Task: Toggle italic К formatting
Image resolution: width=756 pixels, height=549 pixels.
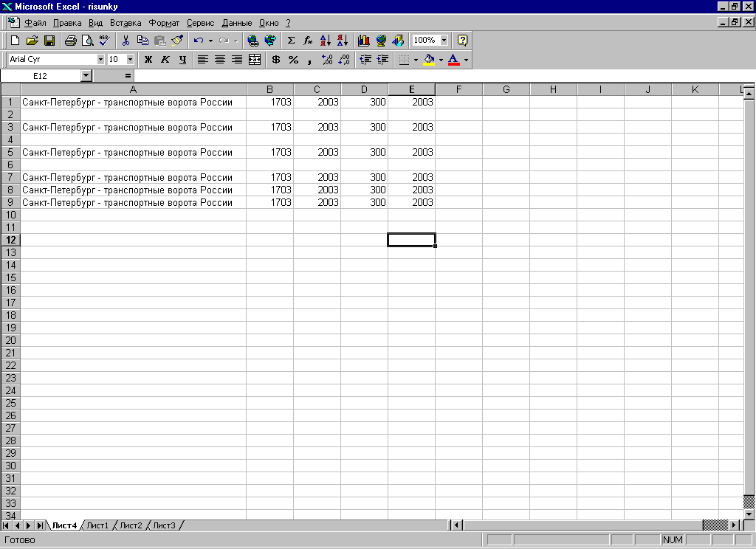Action: (165, 60)
